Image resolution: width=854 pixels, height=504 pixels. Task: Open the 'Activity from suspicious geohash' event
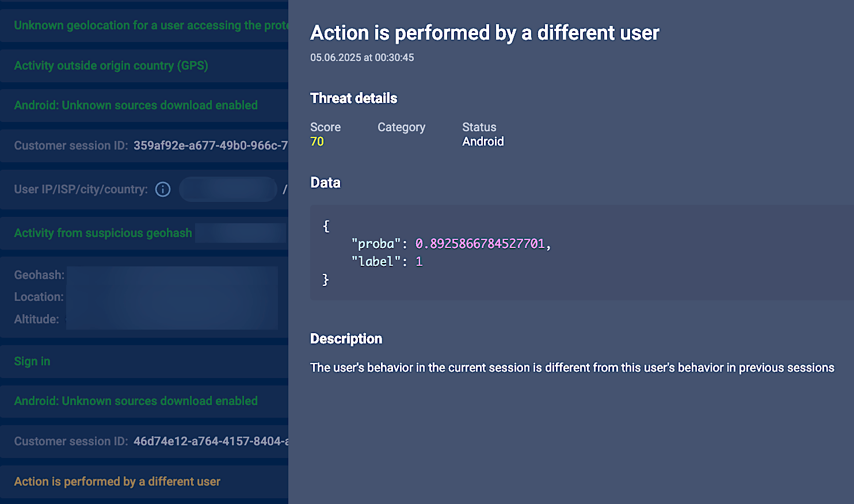102,233
